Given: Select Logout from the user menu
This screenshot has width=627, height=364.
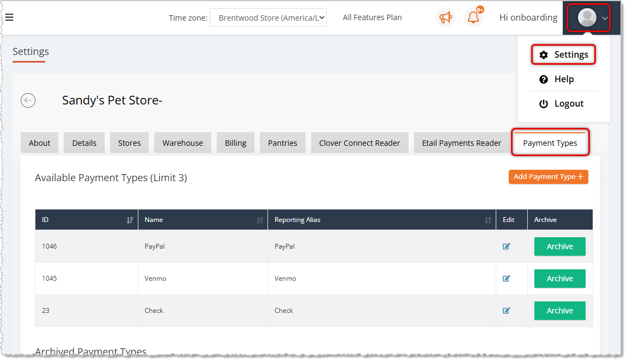Looking at the screenshot, I should [563, 104].
